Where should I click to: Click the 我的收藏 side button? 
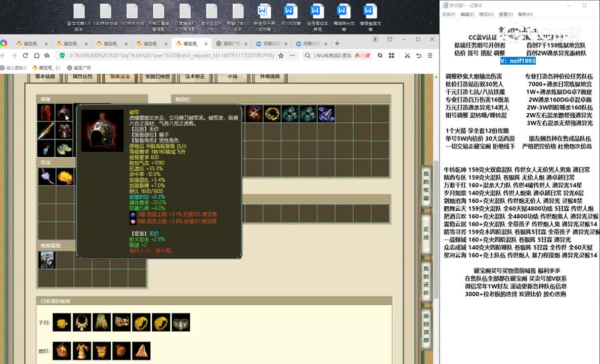(426, 186)
